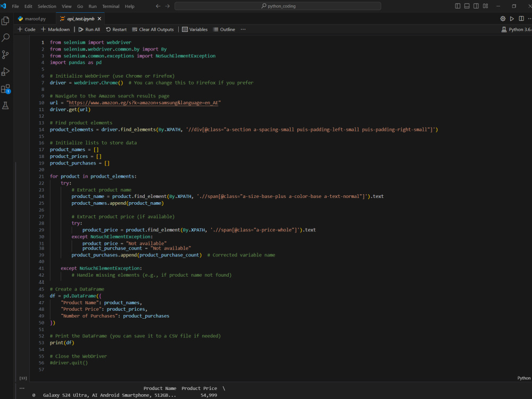Split the editor with split icon
This screenshot has height=399, width=532.
click(x=521, y=19)
